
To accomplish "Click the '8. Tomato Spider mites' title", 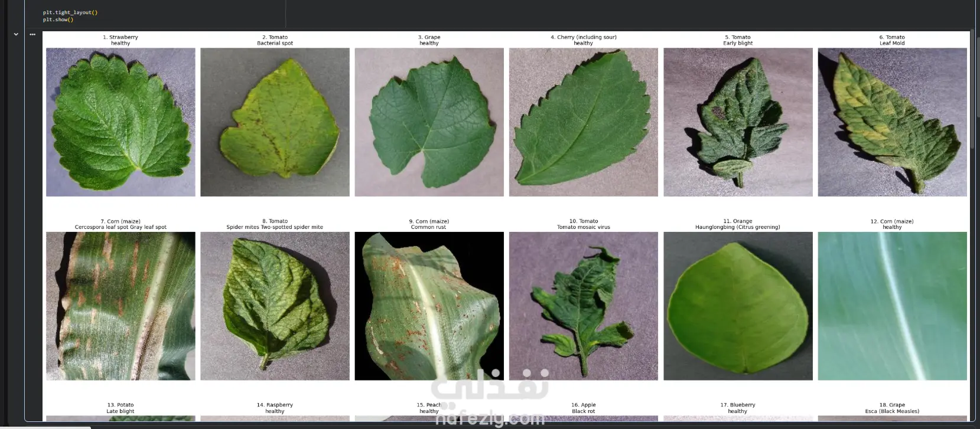I will coord(275,224).
